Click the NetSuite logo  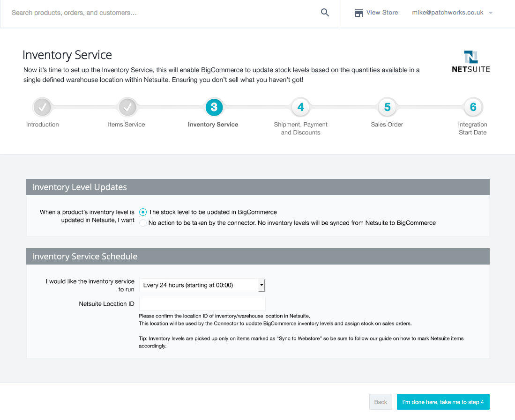pos(470,61)
